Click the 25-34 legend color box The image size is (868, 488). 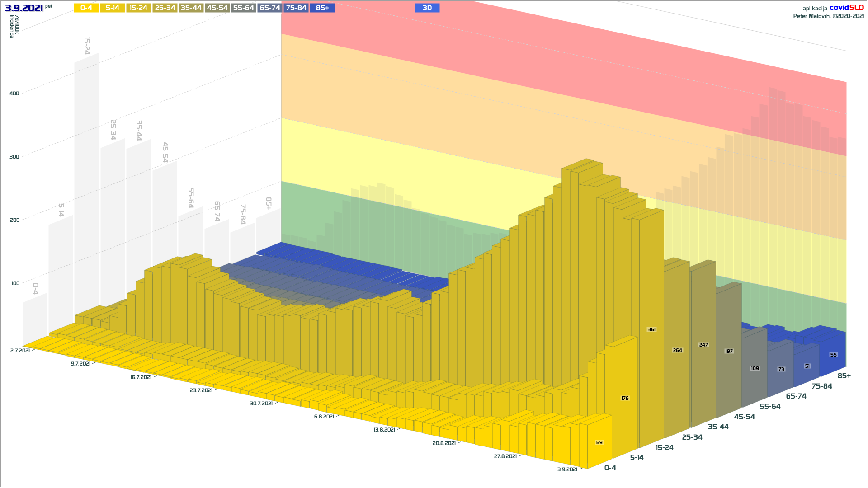(x=165, y=8)
